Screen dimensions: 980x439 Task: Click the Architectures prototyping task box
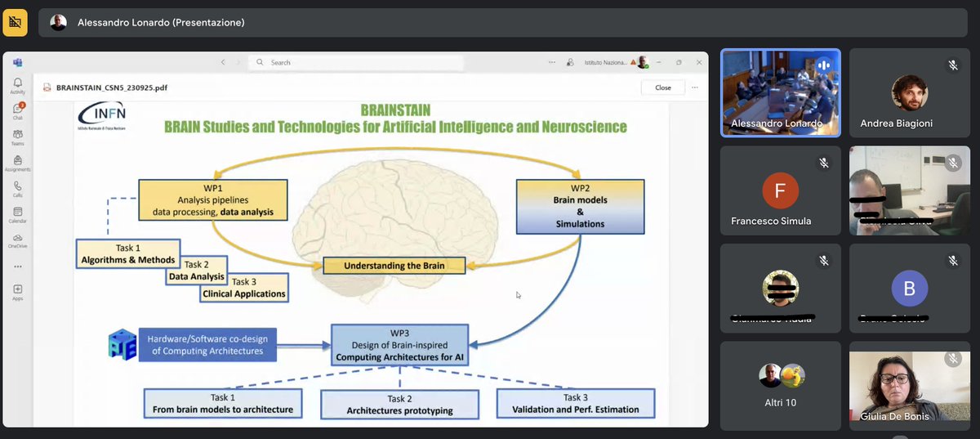tap(399, 405)
